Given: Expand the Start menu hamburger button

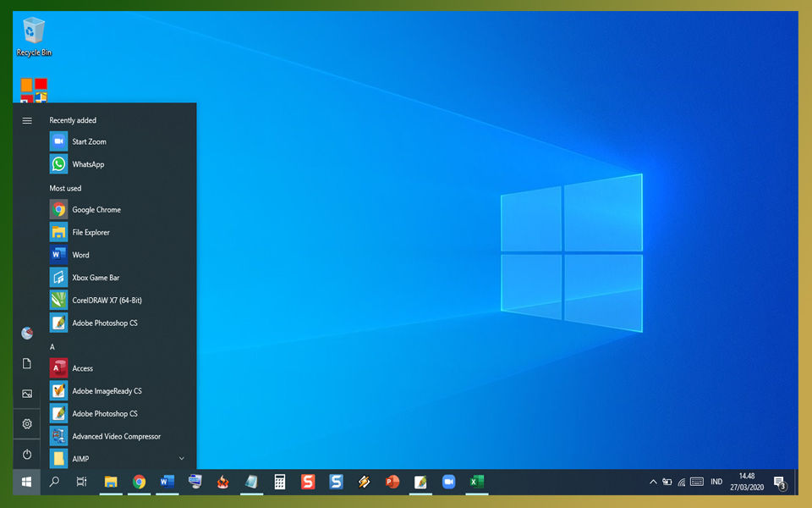Looking at the screenshot, I should tap(26, 120).
